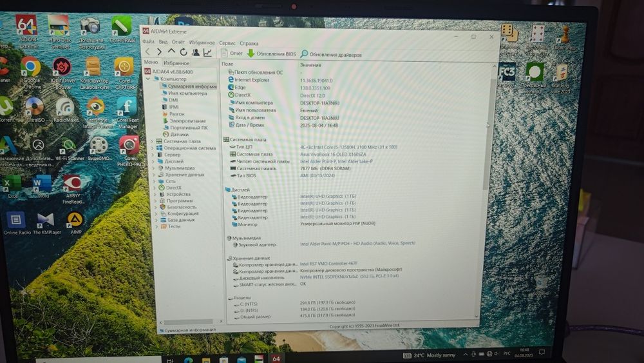Expand the Мультимедиа tree node

[154, 168]
